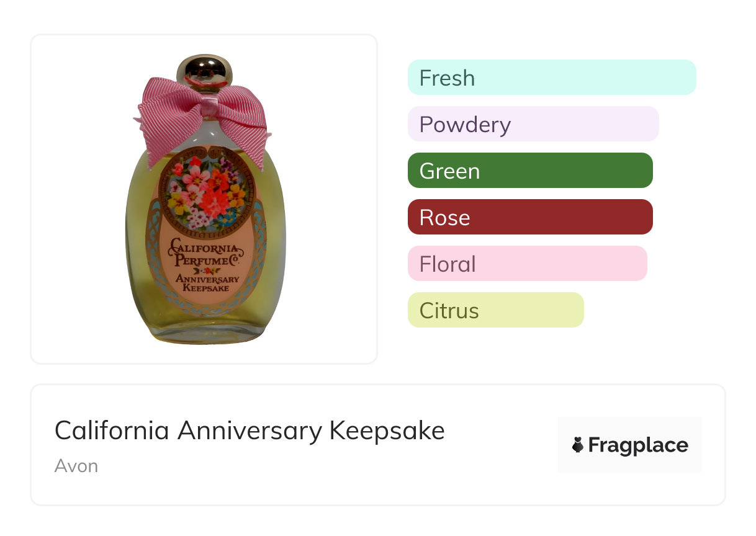Open the Avon brand link

[76, 466]
